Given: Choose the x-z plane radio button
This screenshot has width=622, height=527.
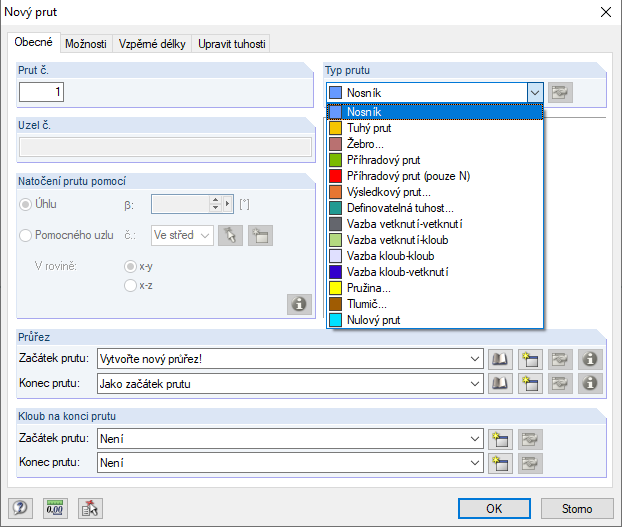Looking at the screenshot, I should click(x=130, y=286).
